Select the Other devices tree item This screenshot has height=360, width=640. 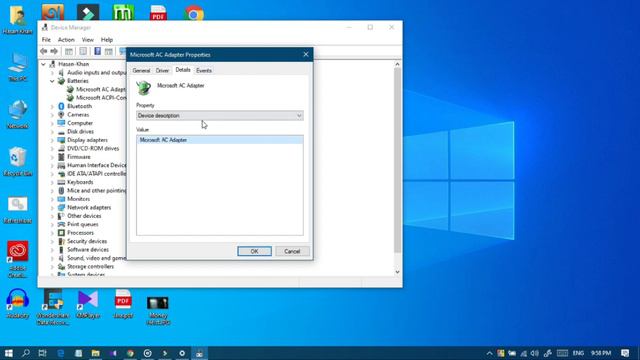(84, 216)
